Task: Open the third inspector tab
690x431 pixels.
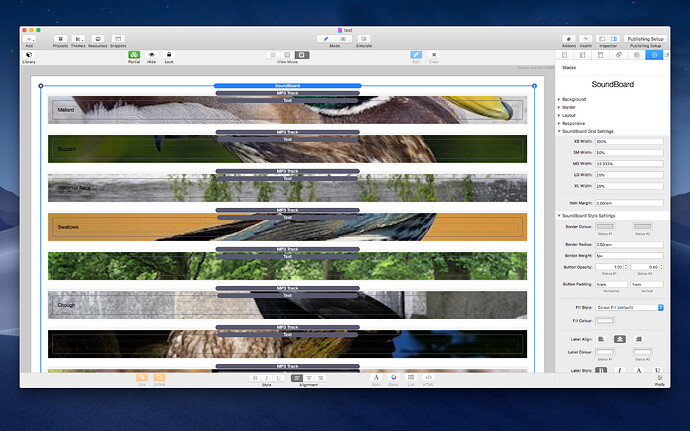Action: (x=600, y=55)
